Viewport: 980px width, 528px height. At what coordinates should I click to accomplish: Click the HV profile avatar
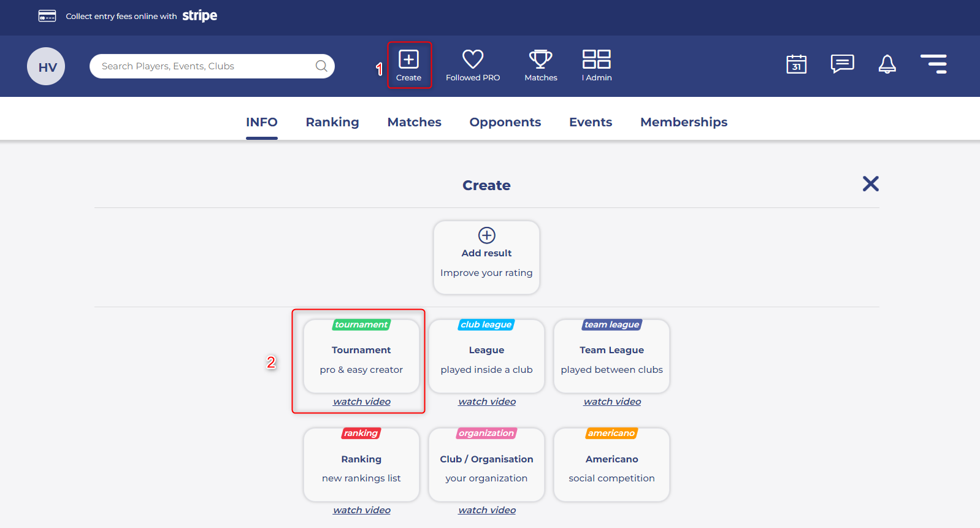coord(46,66)
